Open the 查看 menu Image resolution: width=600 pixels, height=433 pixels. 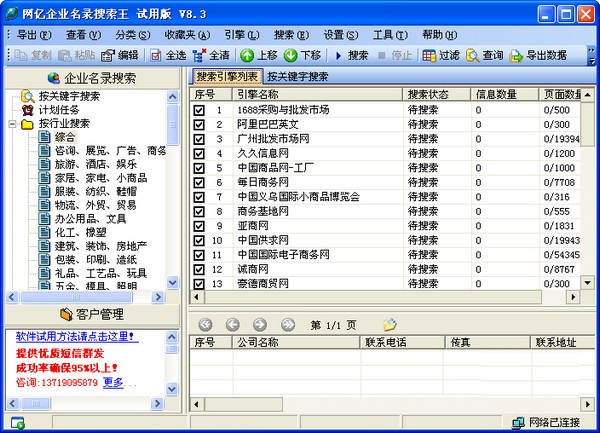pos(83,35)
